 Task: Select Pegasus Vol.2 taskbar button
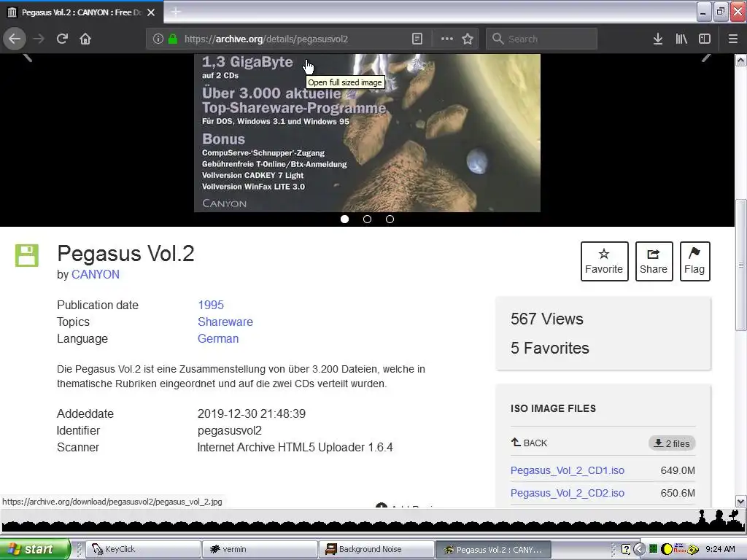click(493, 549)
